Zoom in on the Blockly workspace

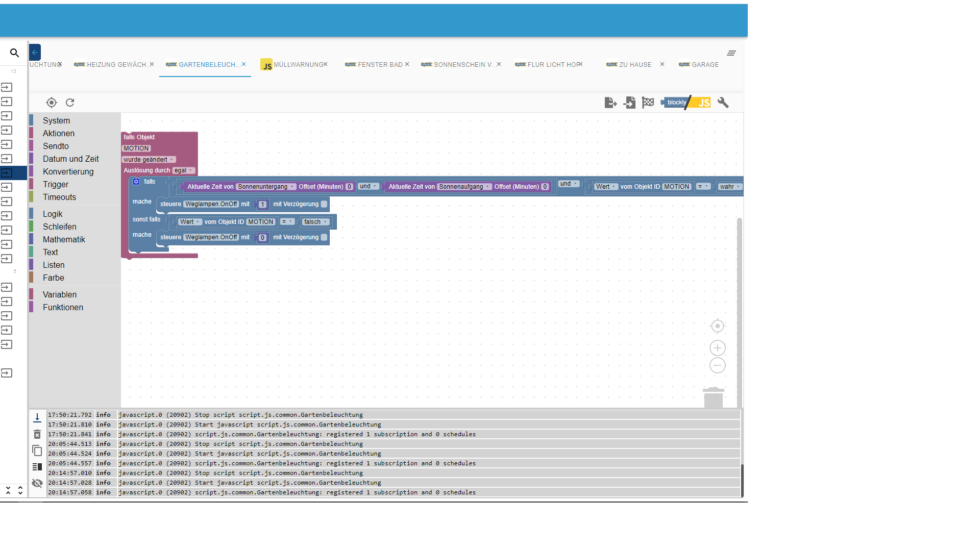tap(717, 348)
